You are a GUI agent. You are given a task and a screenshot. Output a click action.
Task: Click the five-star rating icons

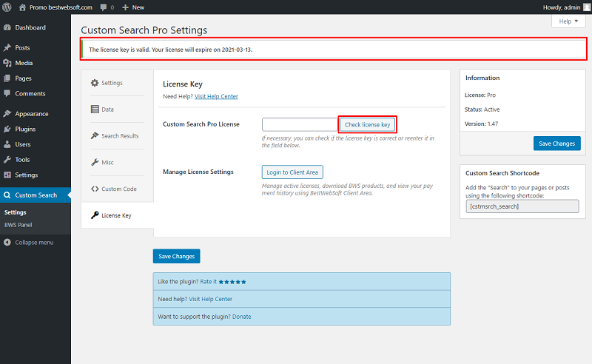(x=232, y=282)
